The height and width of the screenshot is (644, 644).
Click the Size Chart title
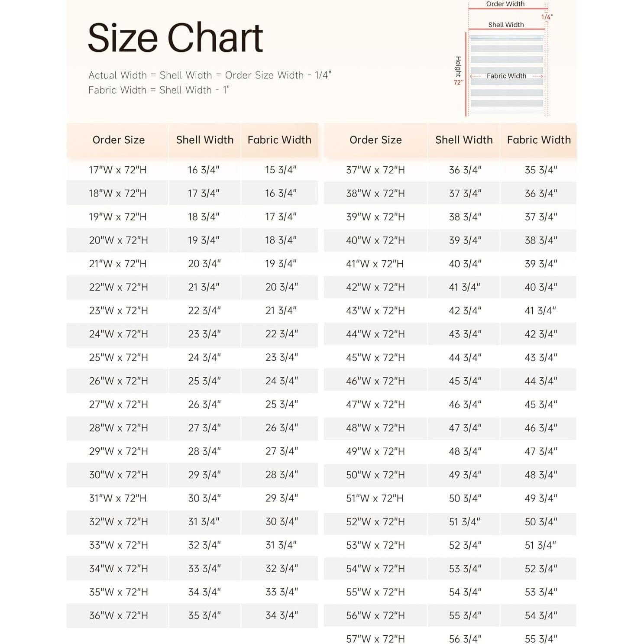175,38
